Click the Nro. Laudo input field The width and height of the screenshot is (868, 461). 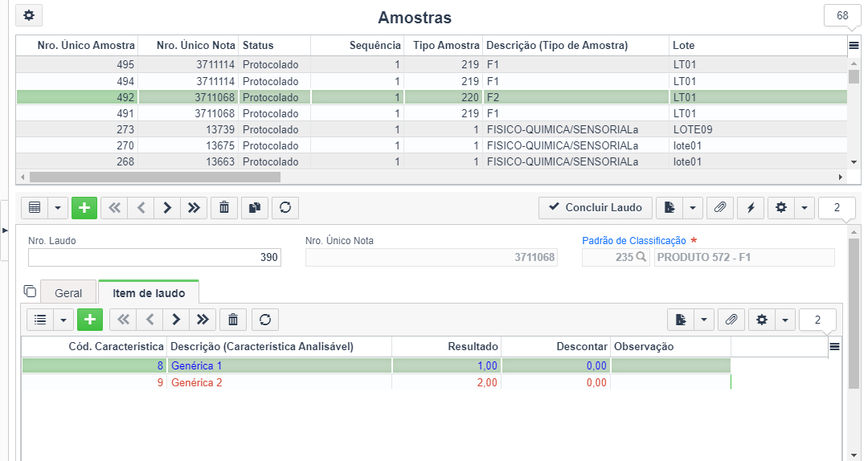pyautogui.click(x=154, y=257)
